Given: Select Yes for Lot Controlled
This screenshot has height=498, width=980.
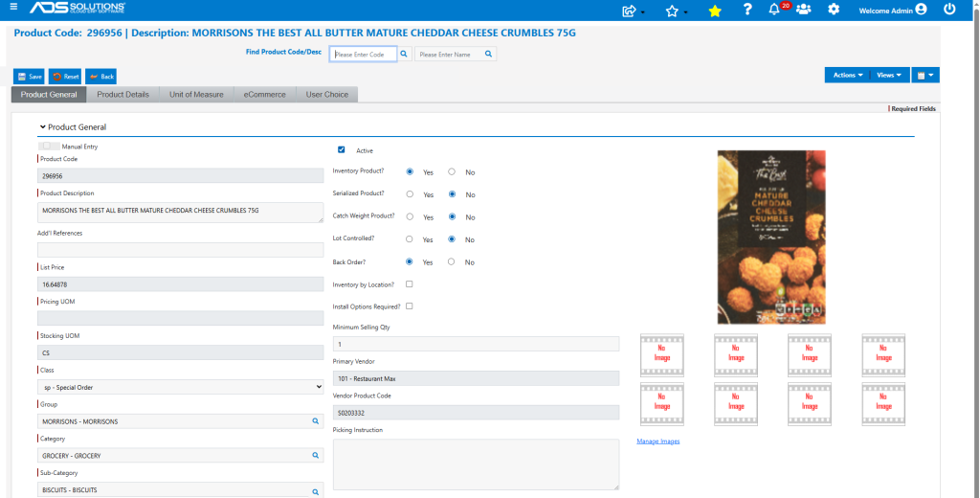Looking at the screenshot, I should (410, 239).
